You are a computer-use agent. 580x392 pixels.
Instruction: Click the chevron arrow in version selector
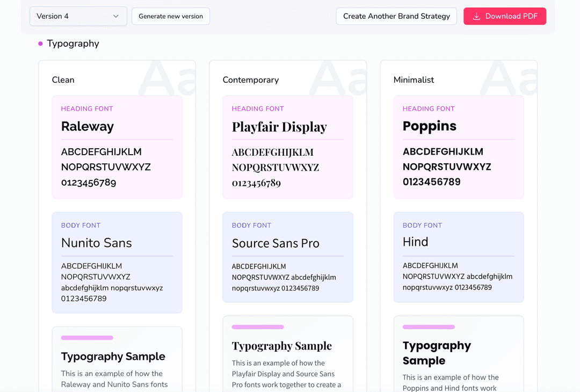[x=116, y=17]
